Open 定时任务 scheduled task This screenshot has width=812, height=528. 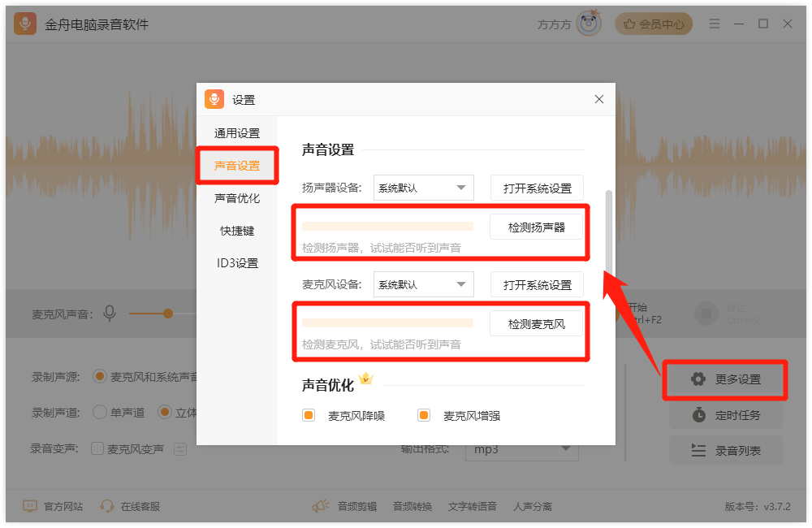click(726, 415)
